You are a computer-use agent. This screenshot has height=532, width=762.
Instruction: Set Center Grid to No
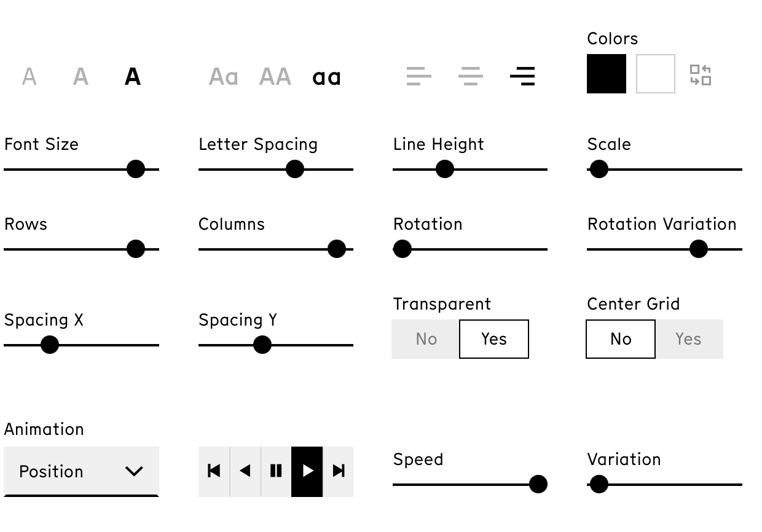(621, 339)
